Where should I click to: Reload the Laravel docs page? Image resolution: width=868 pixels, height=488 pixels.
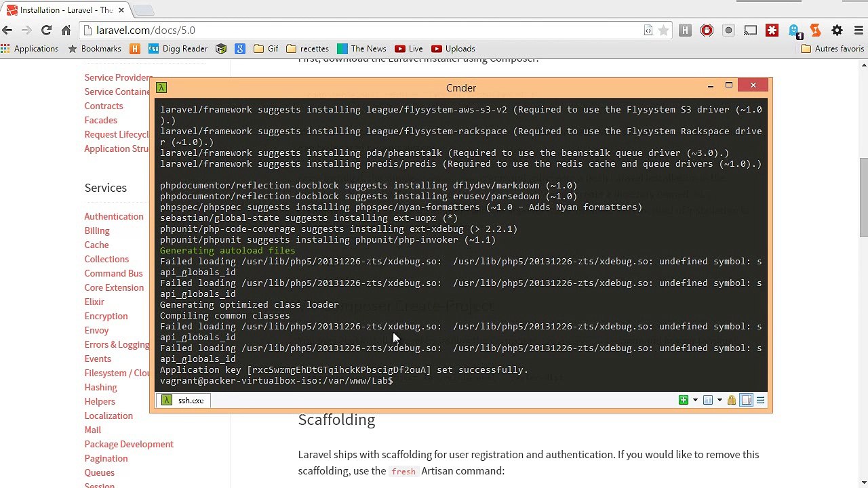click(46, 30)
